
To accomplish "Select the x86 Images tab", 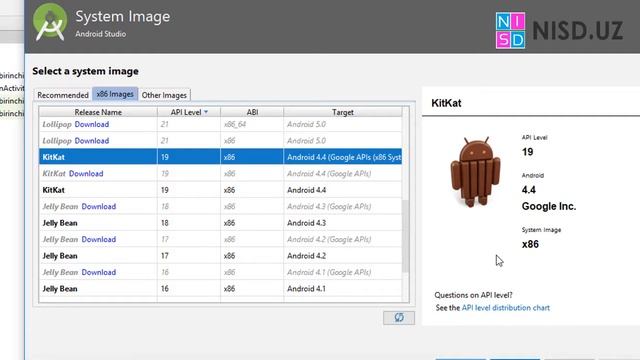I will (x=115, y=94).
